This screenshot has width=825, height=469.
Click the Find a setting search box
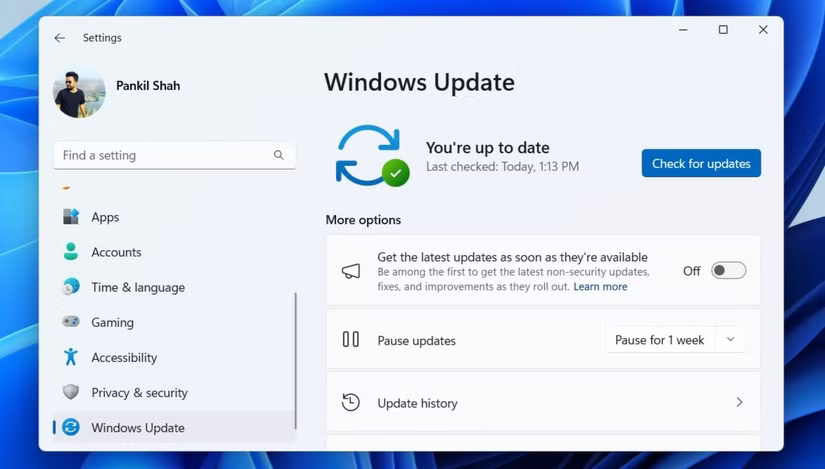click(175, 155)
